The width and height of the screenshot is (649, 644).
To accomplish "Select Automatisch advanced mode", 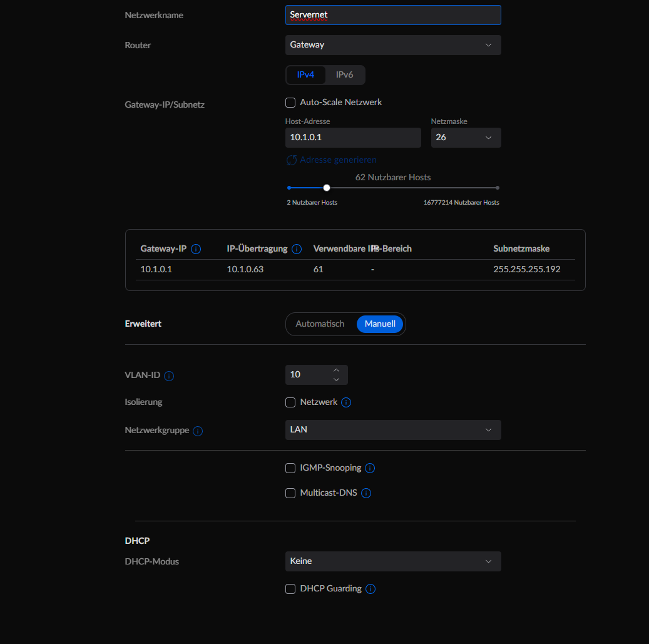I will click(x=320, y=324).
